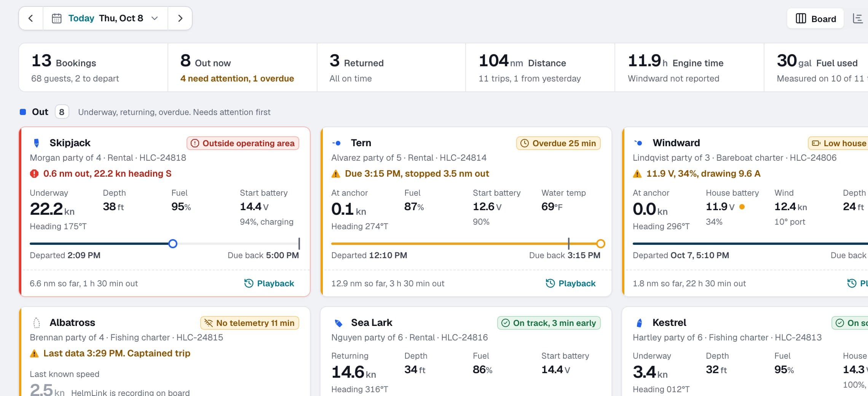868x396 pixels.
Task: Open the 13 Bookings summary tile
Action: pyautogui.click(x=93, y=67)
